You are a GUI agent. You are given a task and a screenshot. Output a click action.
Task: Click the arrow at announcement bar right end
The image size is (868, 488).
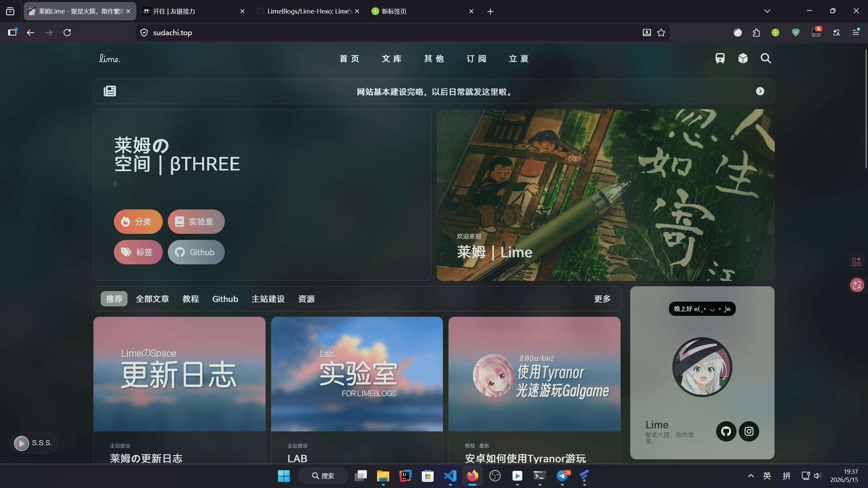click(x=760, y=91)
